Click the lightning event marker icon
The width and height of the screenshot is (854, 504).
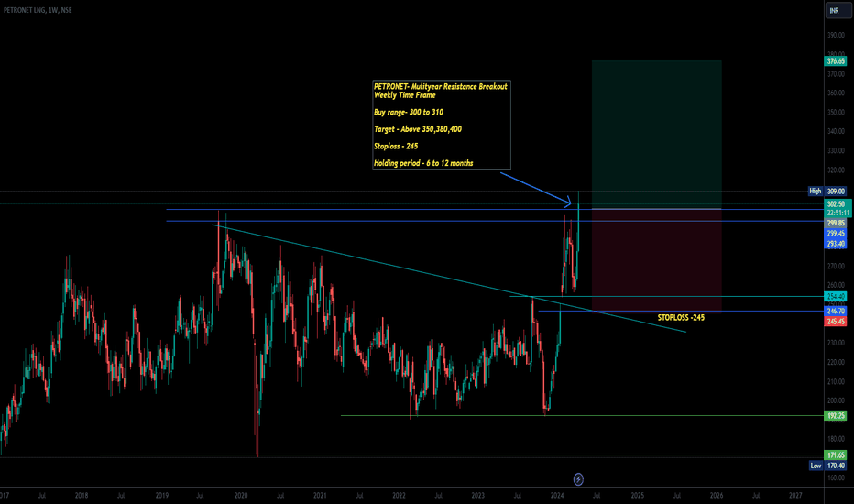point(578,479)
